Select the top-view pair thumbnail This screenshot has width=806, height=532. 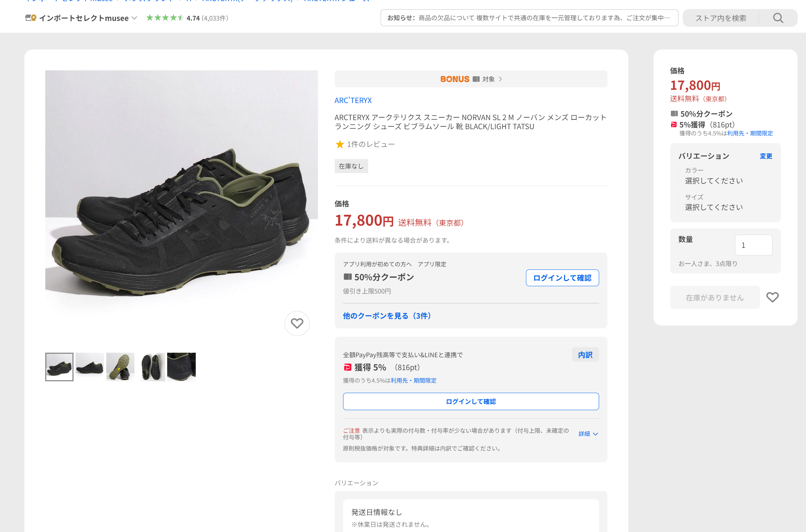(151, 367)
